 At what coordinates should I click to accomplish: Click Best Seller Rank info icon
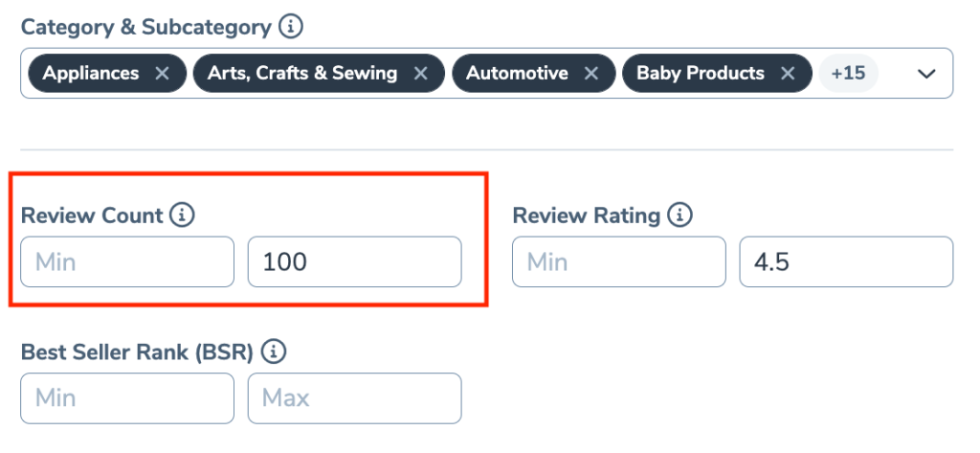275,352
